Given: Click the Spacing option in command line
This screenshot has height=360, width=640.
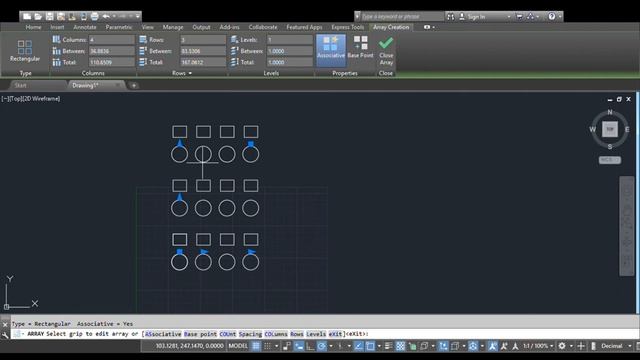Looking at the screenshot, I should coord(250,334).
